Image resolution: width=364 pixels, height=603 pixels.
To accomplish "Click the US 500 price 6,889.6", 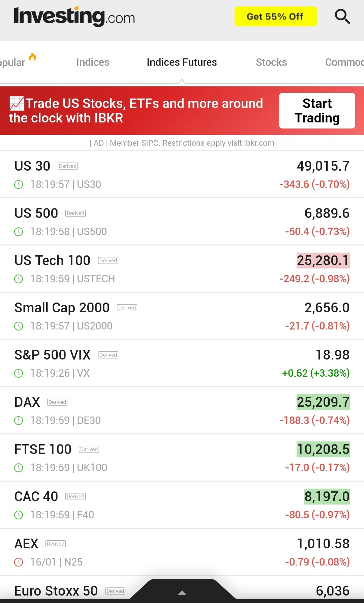I will pos(327,213).
